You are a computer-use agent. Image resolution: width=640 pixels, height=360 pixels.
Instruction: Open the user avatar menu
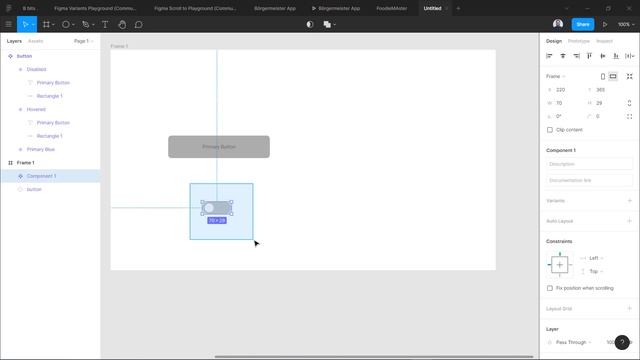point(558,24)
